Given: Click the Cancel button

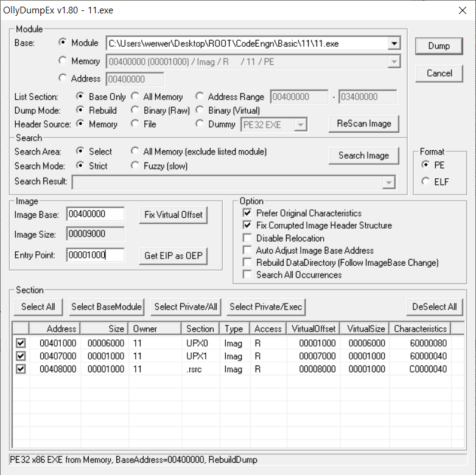Looking at the screenshot, I should (439, 74).
